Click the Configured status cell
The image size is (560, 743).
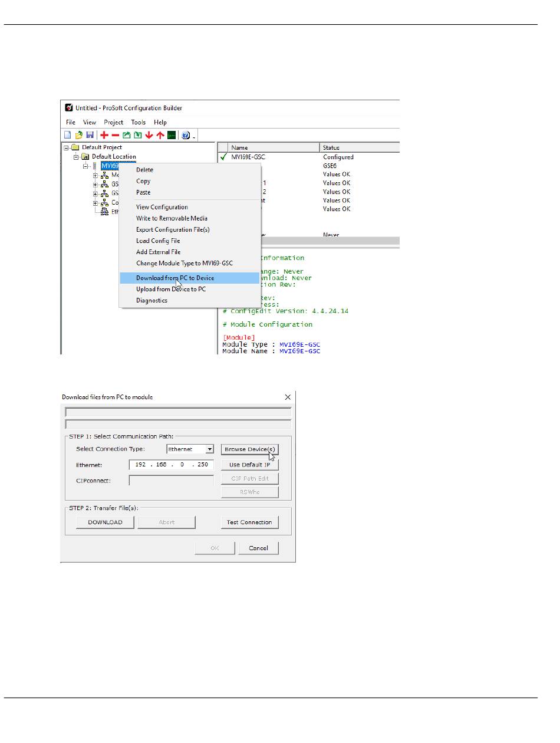point(338,157)
